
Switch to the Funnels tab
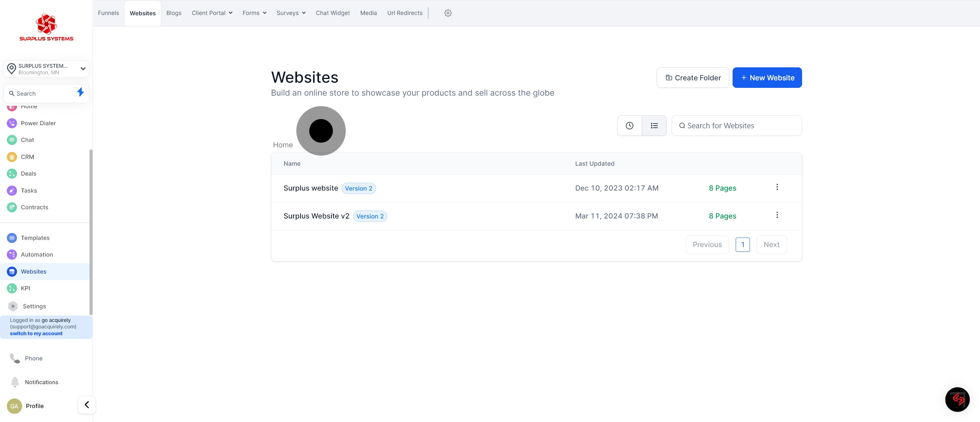(x=108, y=13)
